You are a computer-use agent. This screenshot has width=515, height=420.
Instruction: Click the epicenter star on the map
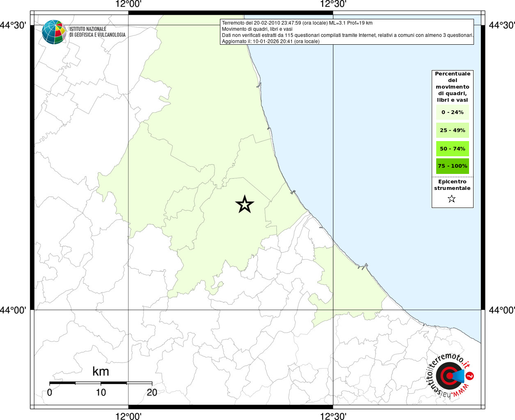245,204
